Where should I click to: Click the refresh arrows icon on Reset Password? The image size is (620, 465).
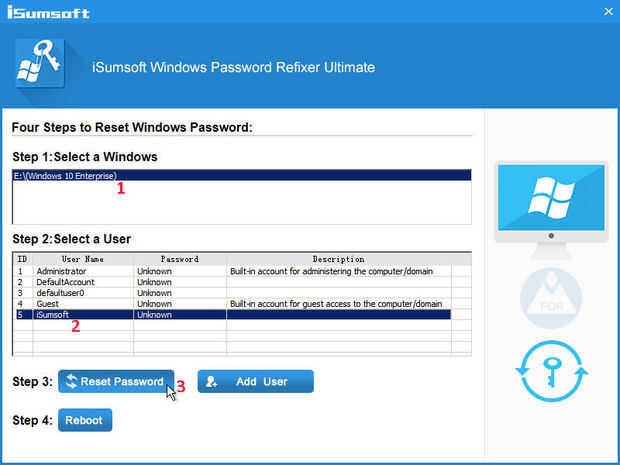tap(72, 381)
